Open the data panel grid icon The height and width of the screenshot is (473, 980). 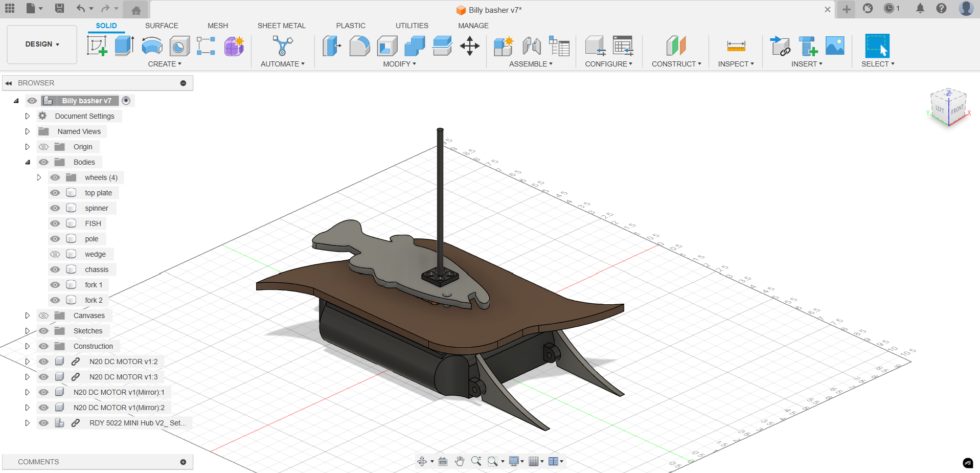[x=10, y=8]
